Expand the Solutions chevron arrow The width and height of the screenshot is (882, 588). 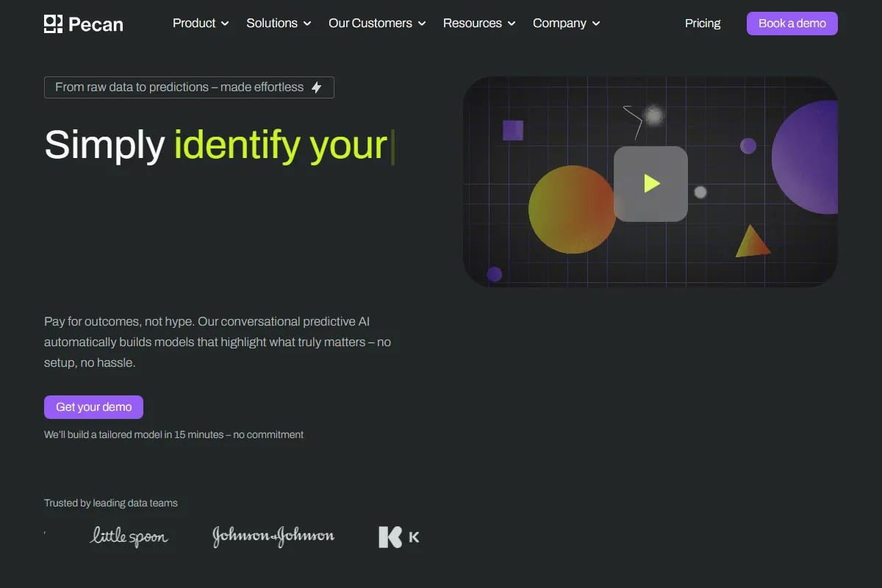(307, 24)
